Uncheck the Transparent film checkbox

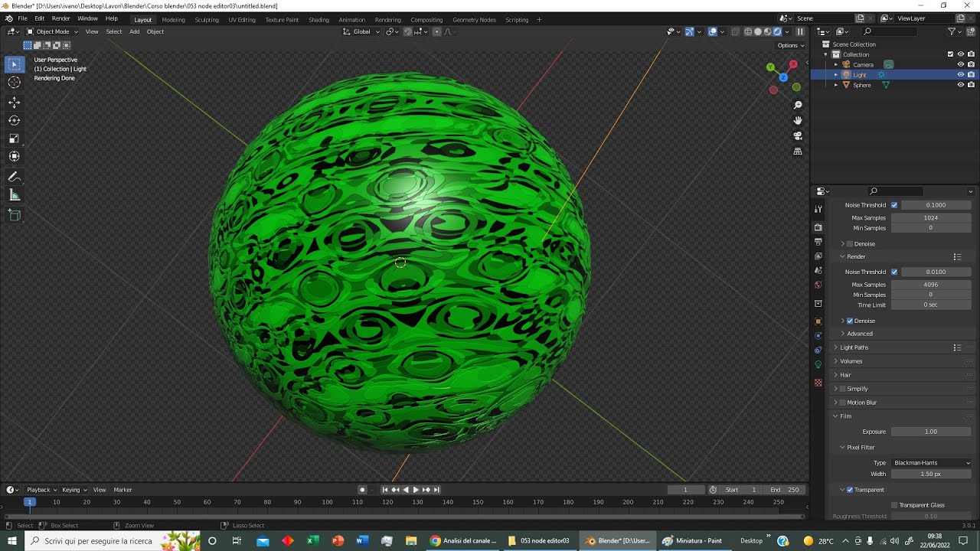coord(850,490)
